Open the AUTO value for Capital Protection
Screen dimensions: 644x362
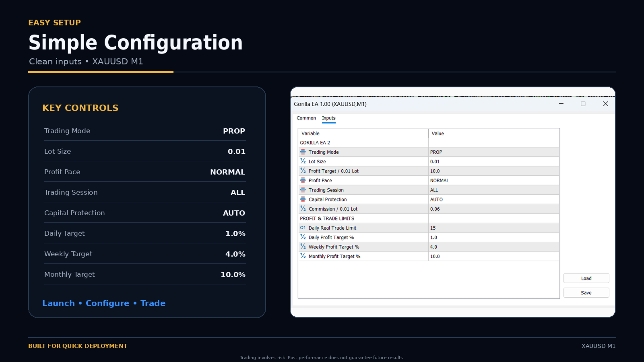tap(494, 200)
